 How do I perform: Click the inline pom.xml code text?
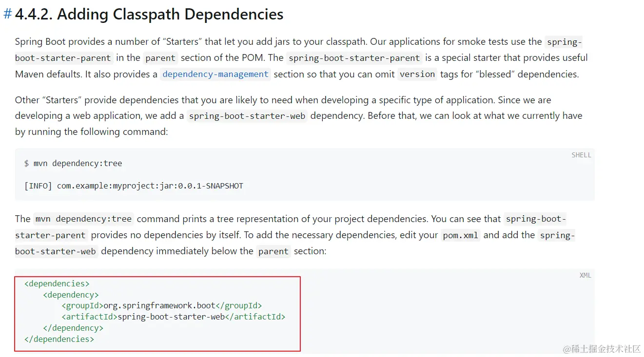coord(461,235)
